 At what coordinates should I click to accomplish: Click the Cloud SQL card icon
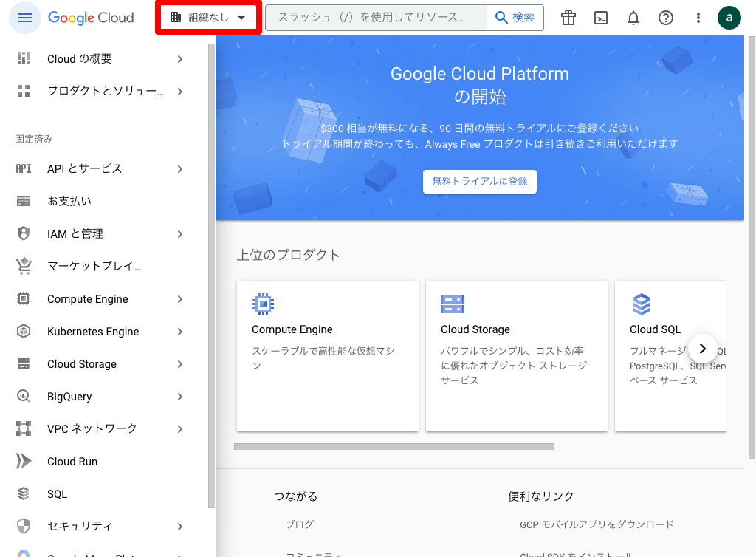click(x=642, y=303)
